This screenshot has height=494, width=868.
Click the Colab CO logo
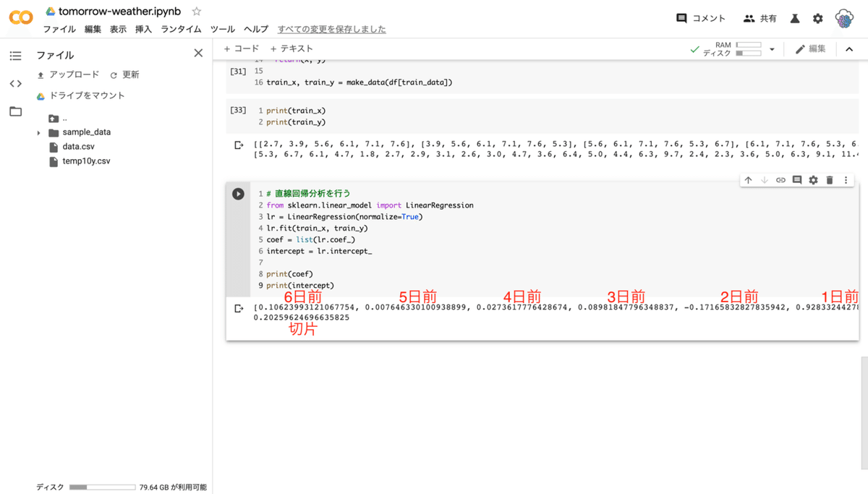pos(20,18)
